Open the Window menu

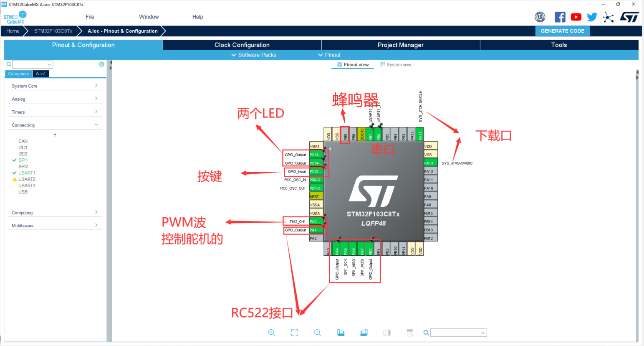(x=149, y=17)
